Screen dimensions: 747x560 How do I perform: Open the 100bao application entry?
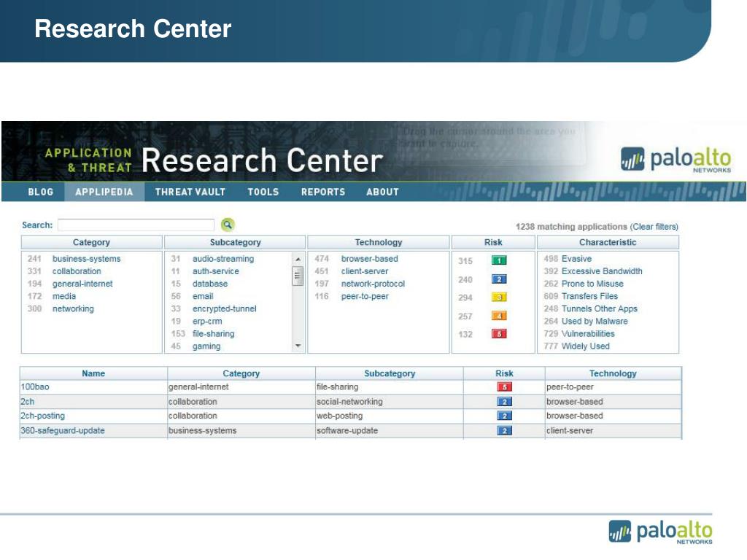tap(35, 386)
